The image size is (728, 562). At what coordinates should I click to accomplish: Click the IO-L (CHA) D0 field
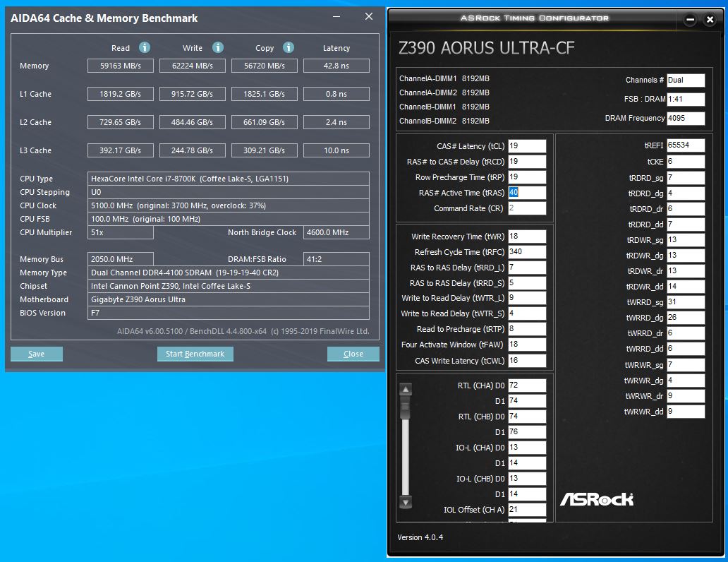coord(527,448)
